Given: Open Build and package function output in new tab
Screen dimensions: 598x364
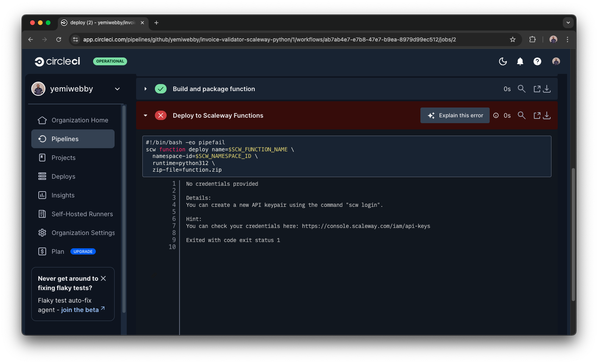Looking at the screenshot, I should coord(537,89).
